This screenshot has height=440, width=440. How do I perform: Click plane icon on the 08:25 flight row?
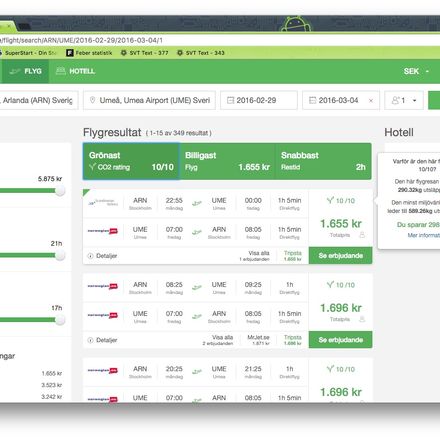coord(197,287)
